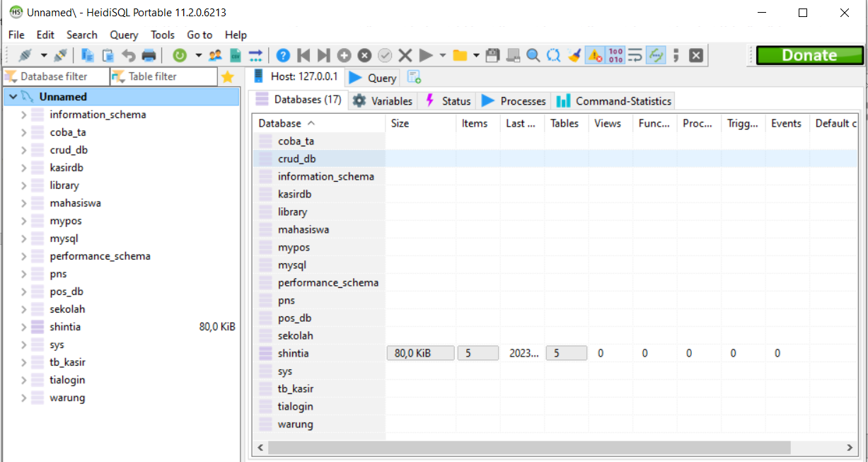Open the Search menu

tap(82, 35)
